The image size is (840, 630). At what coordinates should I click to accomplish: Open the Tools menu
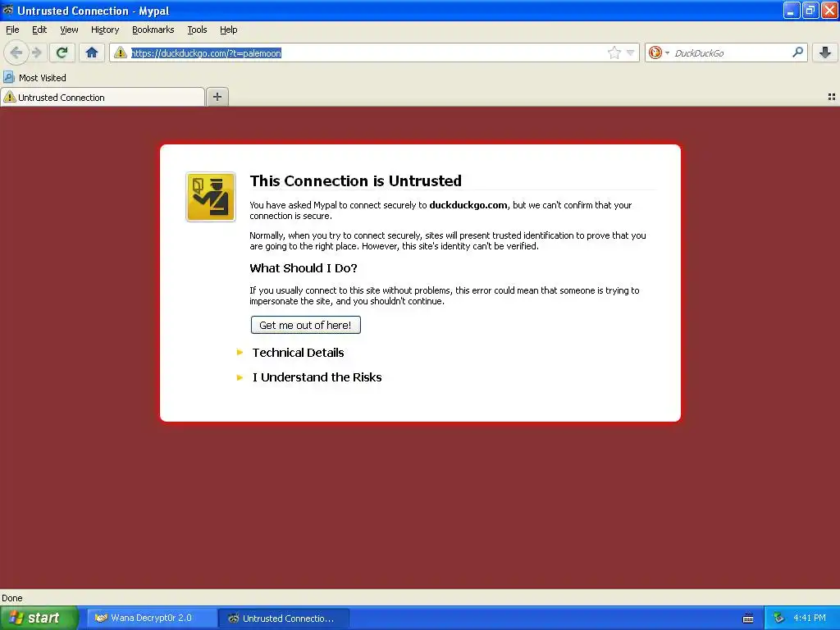pyautogui.click(x=197, y=30)
